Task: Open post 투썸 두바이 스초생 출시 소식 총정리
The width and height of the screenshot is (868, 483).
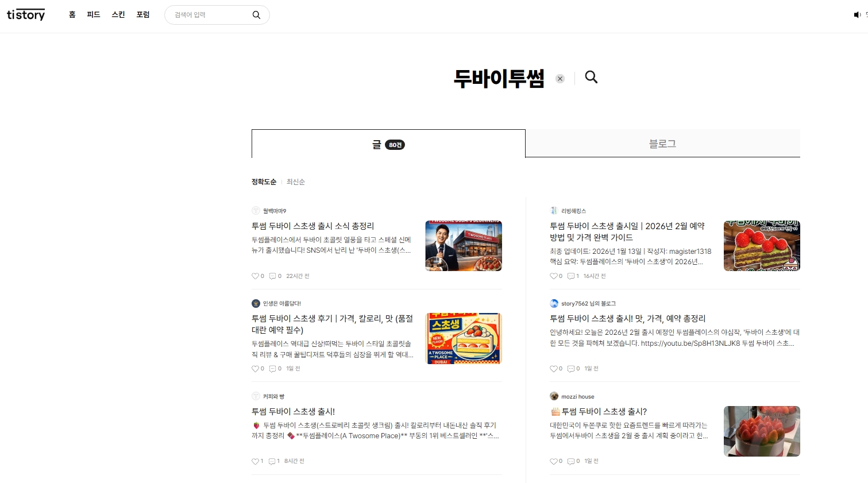Action: click(x=313, y=226)
